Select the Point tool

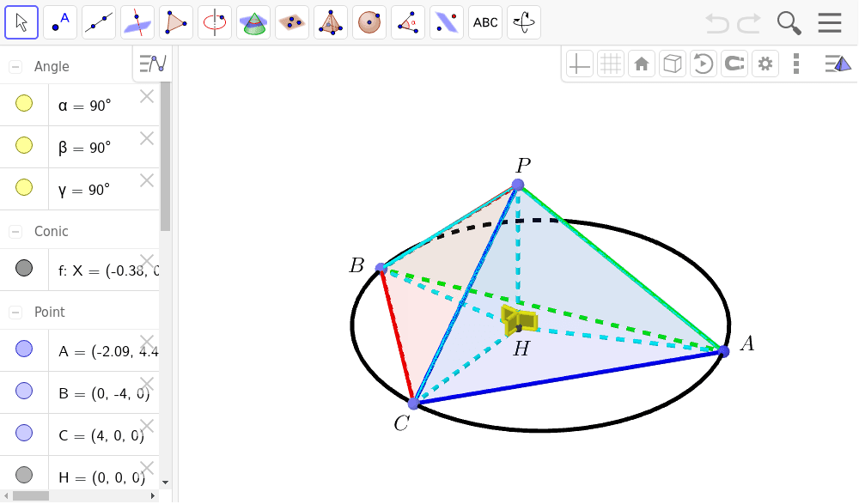coord(60,22)
